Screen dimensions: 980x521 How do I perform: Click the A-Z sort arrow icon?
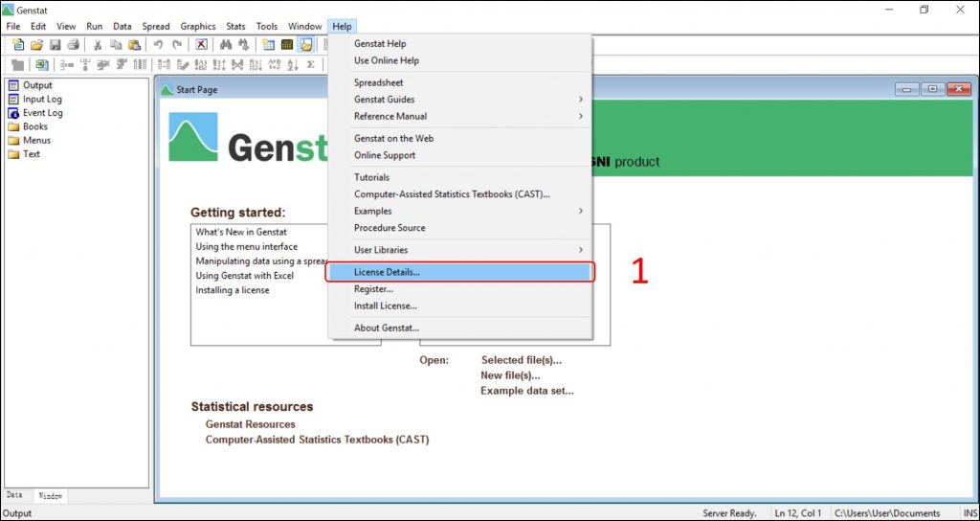click(293, 64)
